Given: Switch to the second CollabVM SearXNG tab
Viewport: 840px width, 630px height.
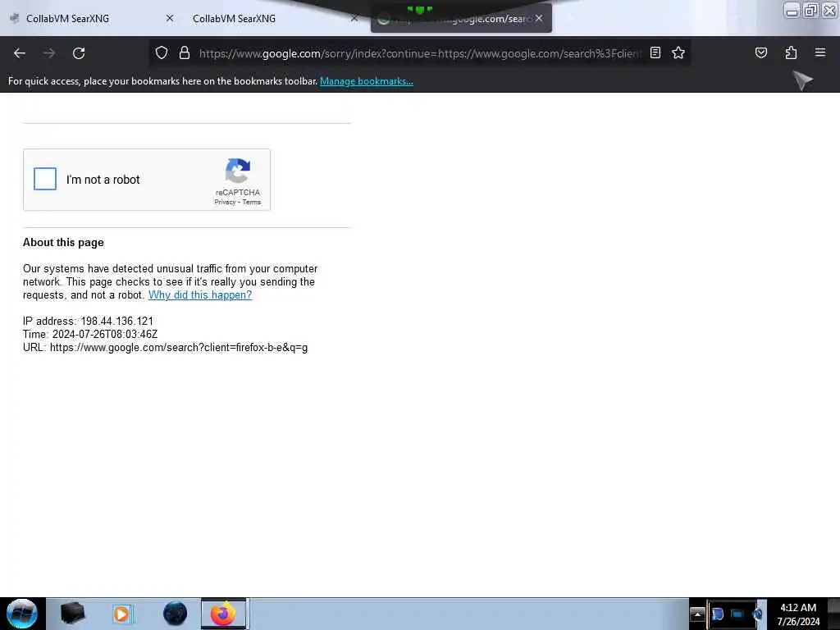Looking at the screenshot, I should coord(268,18).
